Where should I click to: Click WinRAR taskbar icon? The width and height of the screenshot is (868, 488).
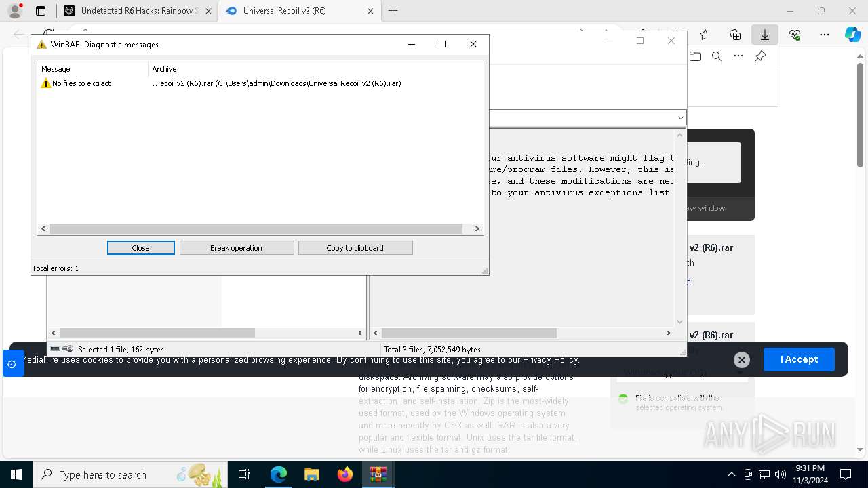tap(378, 474)
